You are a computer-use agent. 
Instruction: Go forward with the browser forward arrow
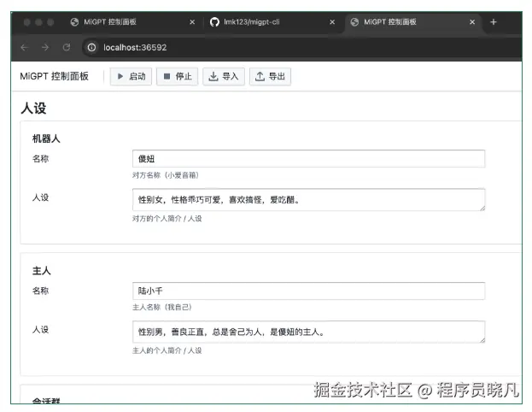point(45,47)
